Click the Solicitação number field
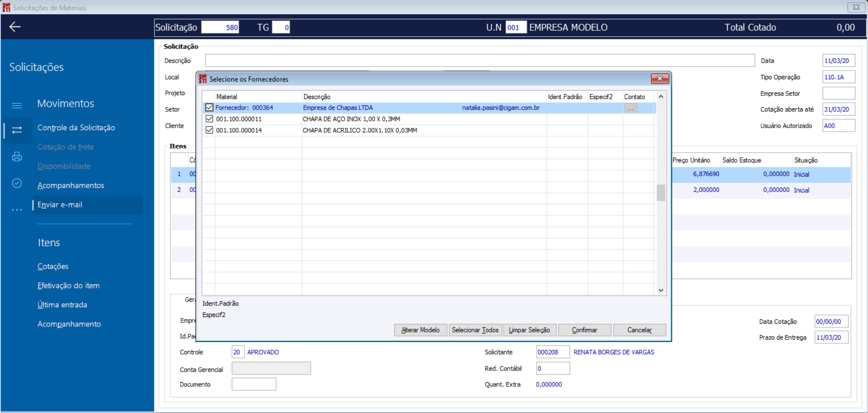The width and height of the screenshot is (868, 413). [220, 27]
